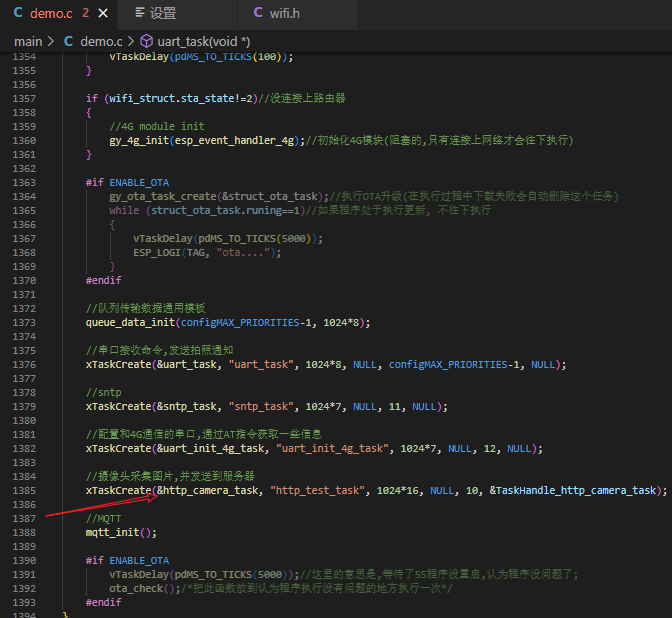Image resolution: width=672 pixels, height=618 pixels.
Task: Click line number 1363 in gutter
Action: pyautogui.click(x=24, y=183)
